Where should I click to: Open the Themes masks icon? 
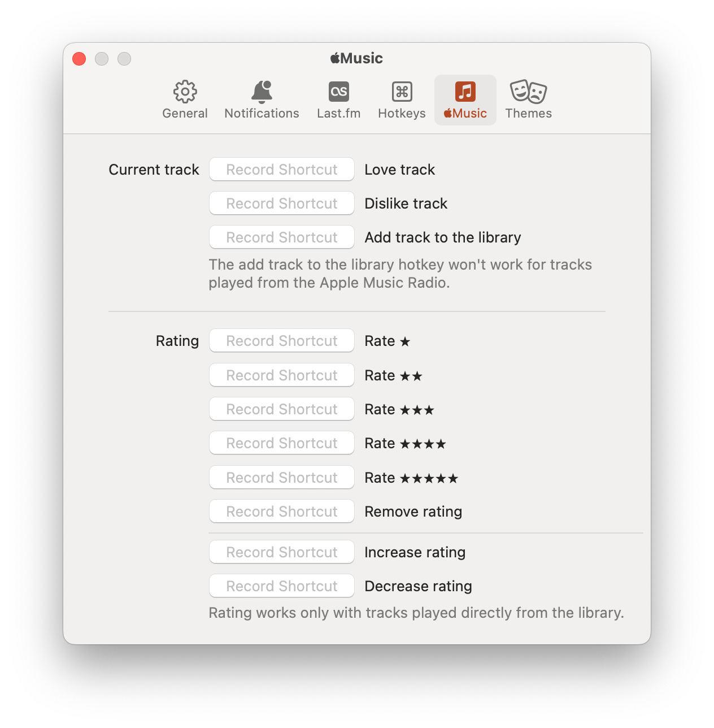pos(528,92)
